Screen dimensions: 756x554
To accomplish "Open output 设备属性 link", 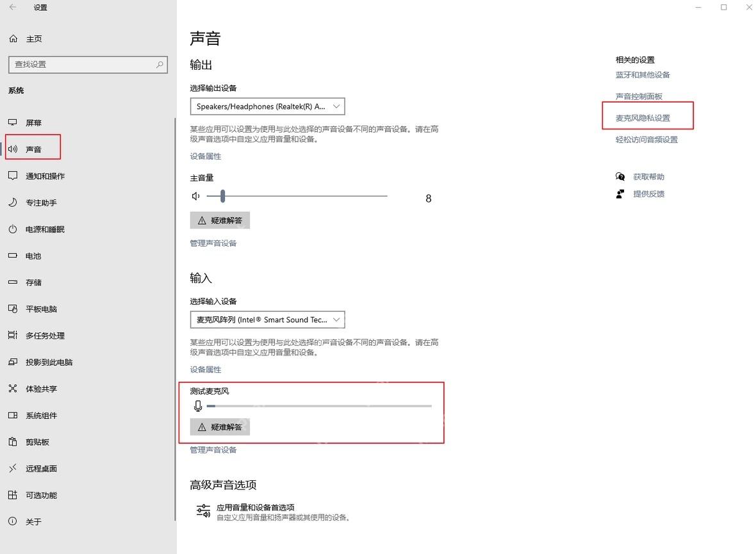I will (206, 156).
